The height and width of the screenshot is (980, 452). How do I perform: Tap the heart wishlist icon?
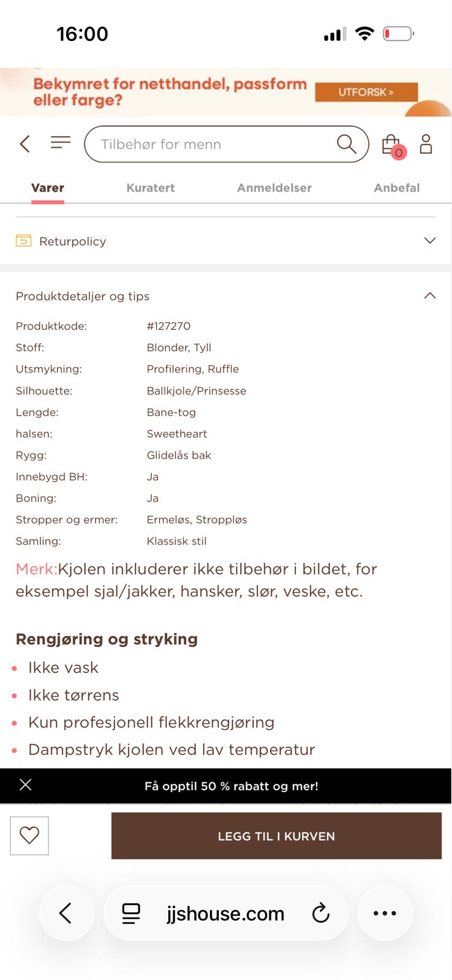click(29, 835)
